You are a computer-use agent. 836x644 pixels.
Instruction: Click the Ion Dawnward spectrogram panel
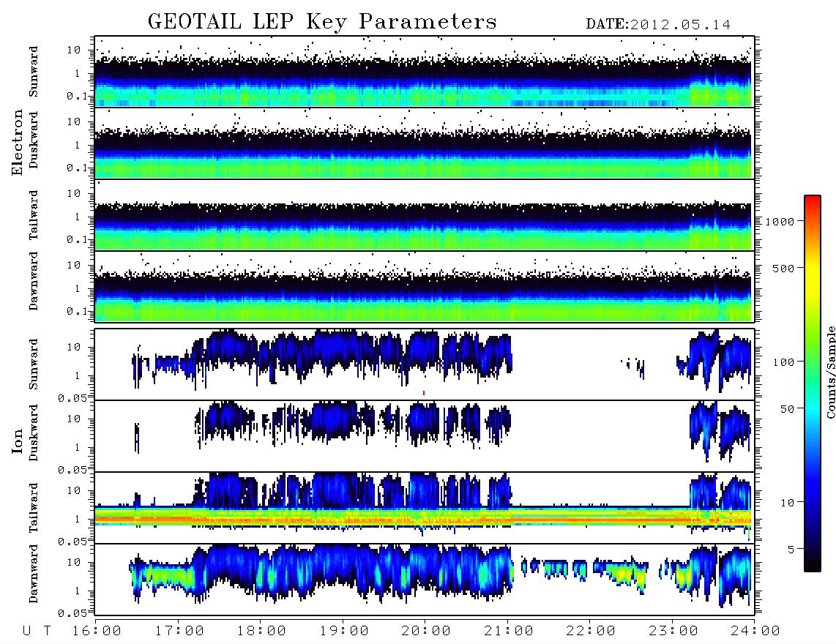(425, 580)
